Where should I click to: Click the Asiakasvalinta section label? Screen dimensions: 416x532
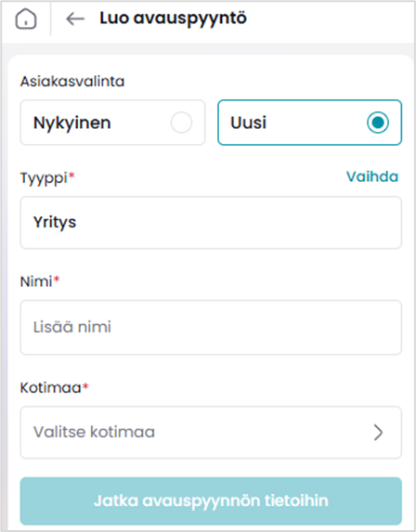tap(72, 82)
